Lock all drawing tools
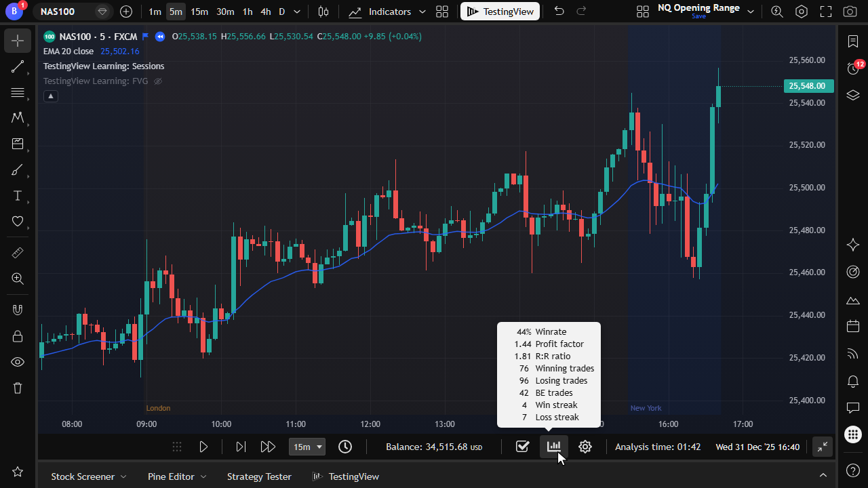The width and height of the screenshot is (868, 488). point(18,336)
